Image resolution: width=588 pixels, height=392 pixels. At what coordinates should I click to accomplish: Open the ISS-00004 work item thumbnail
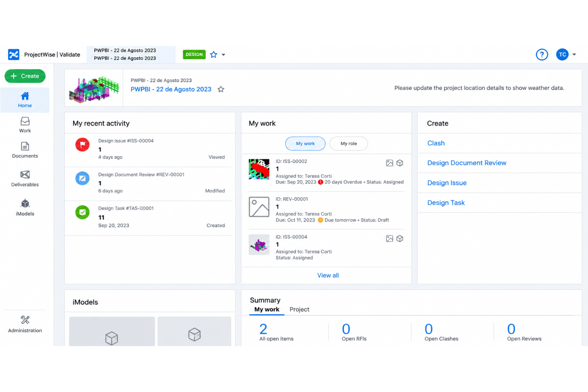coord(259,245)
